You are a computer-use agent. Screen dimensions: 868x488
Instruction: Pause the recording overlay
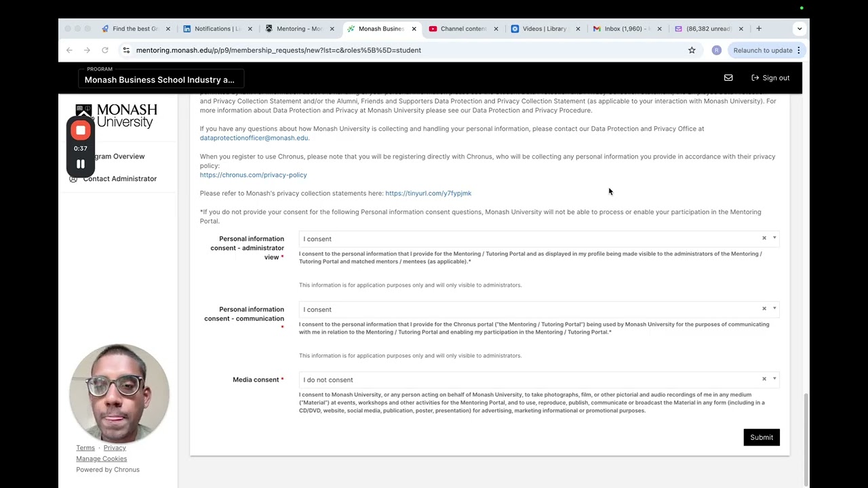(x=81, y=164)
